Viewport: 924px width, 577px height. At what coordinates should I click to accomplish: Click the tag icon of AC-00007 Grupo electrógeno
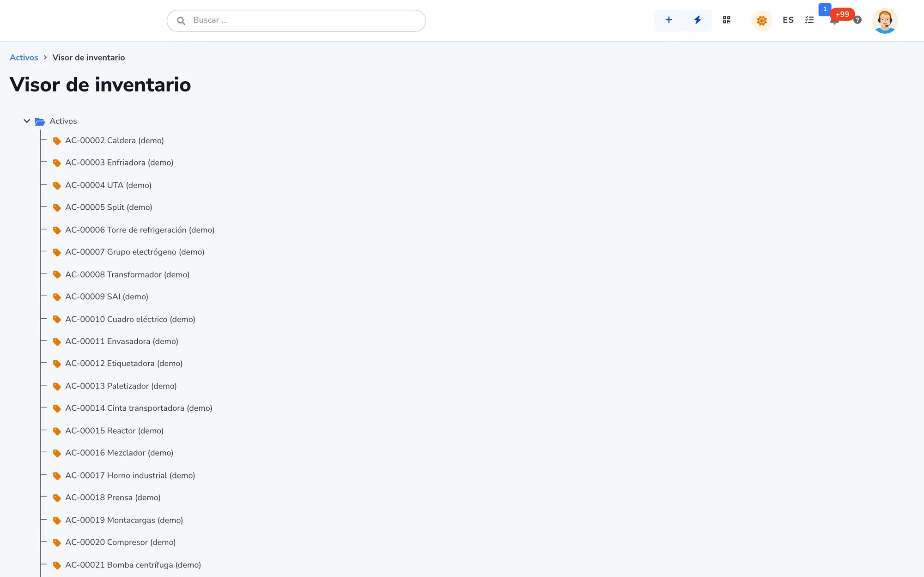[x=57, y=252]
